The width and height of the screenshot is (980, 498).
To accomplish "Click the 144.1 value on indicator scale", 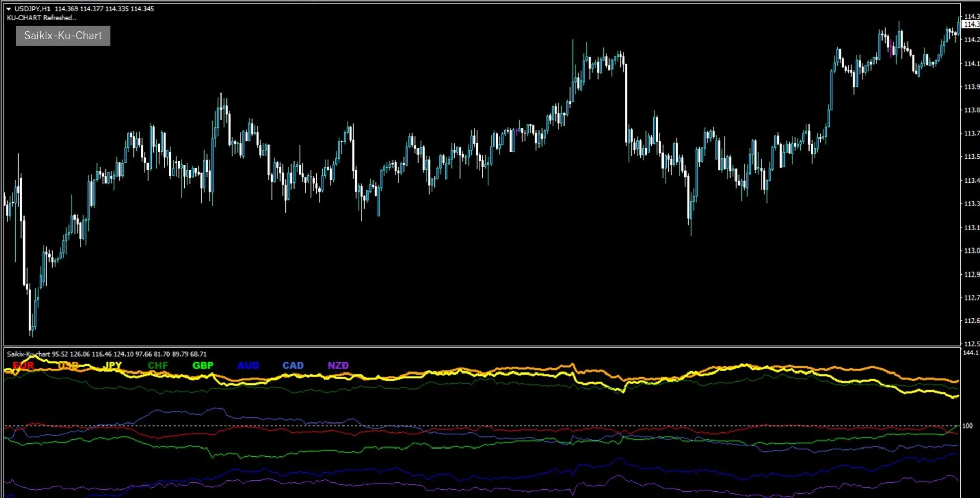I will point(971,353).
